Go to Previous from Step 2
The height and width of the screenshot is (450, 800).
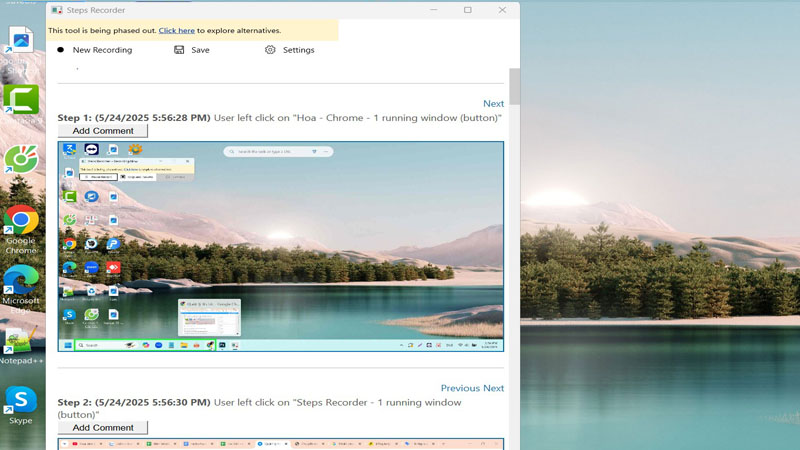(x=460, y=388)
